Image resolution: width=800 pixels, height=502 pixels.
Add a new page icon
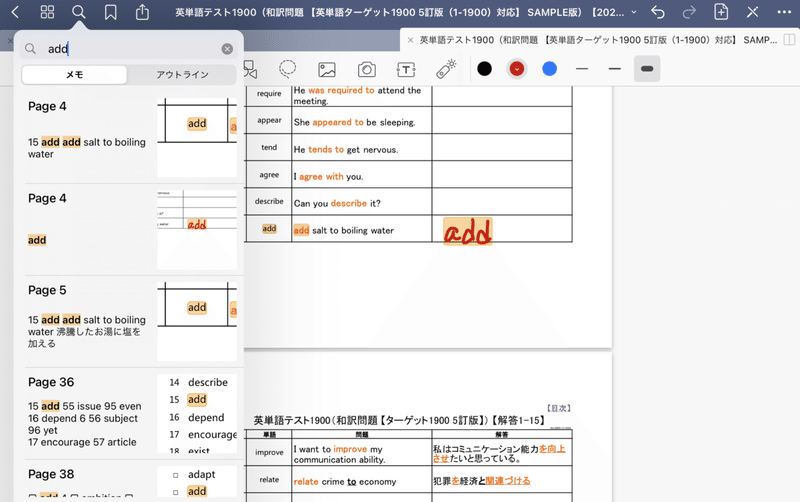[x=721, y=12]
